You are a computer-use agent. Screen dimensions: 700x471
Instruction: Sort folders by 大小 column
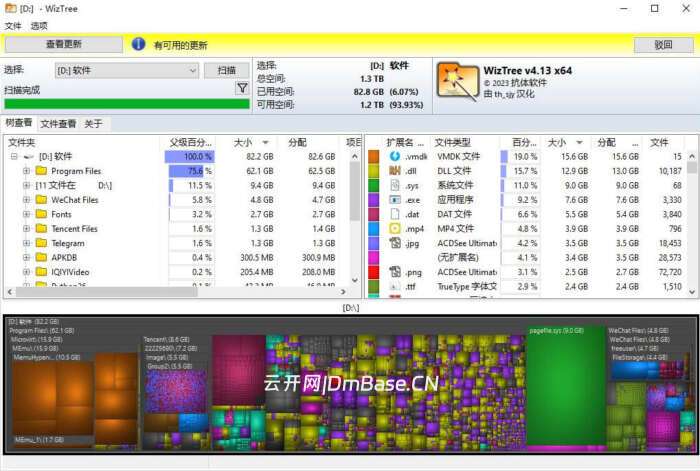(x=246, y=142)
